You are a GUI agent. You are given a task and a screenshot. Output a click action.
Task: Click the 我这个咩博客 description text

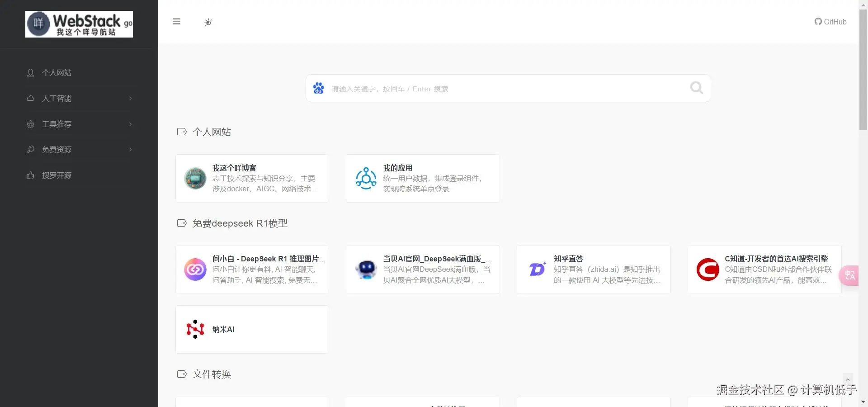tap(265, 184)
